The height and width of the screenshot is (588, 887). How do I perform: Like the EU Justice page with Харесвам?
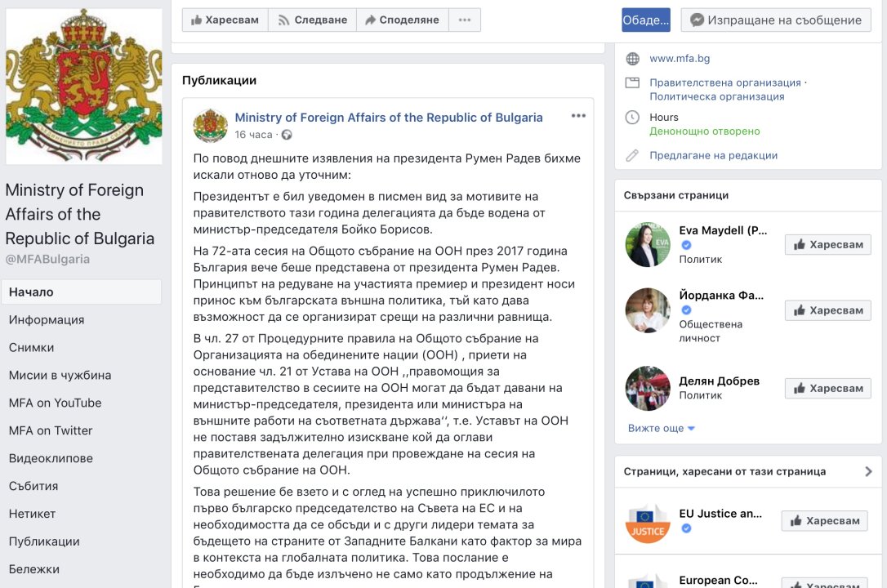pos(824,521)
